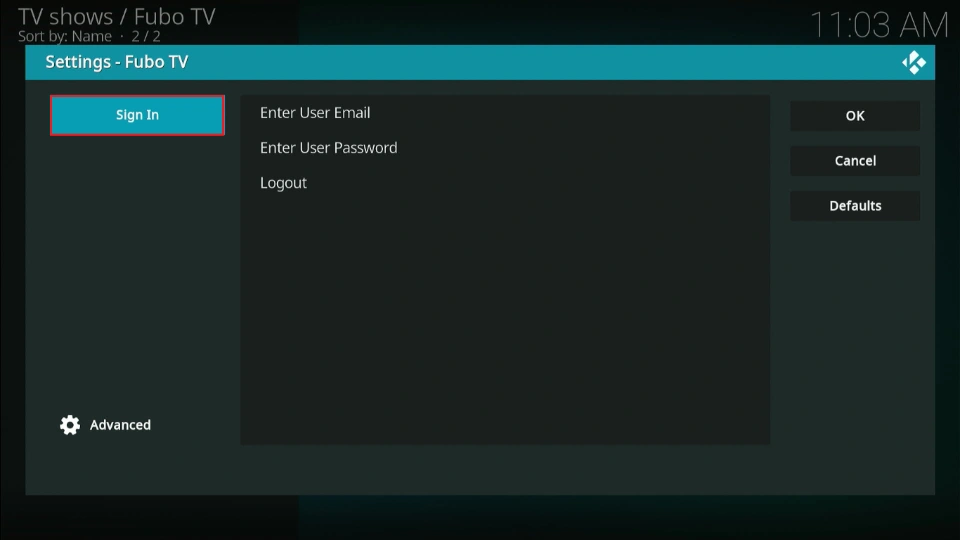The image size is (960, 540).
Task: Open the Enter User Password setting
Action: click(328, 148)
